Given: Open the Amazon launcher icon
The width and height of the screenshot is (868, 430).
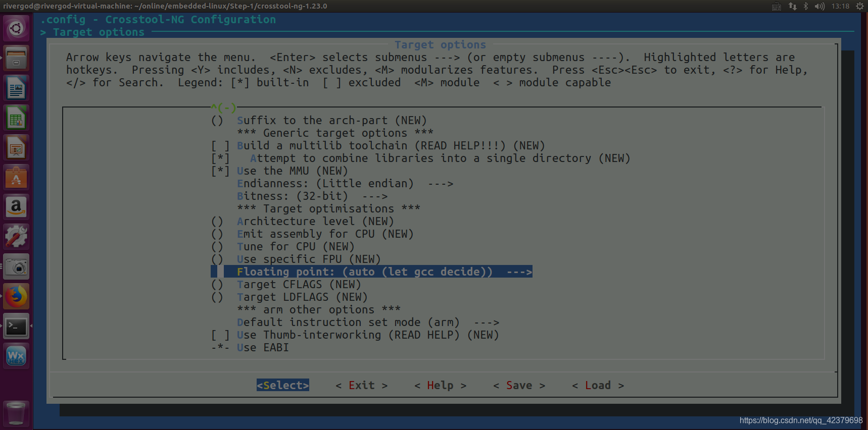Looking at the screenshot, I should [16, 207].
